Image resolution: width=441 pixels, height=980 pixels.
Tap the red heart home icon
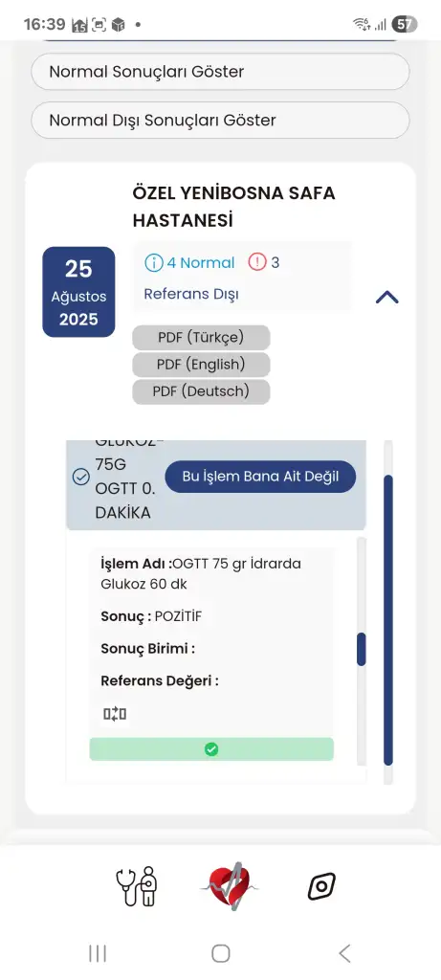[229, 885]
